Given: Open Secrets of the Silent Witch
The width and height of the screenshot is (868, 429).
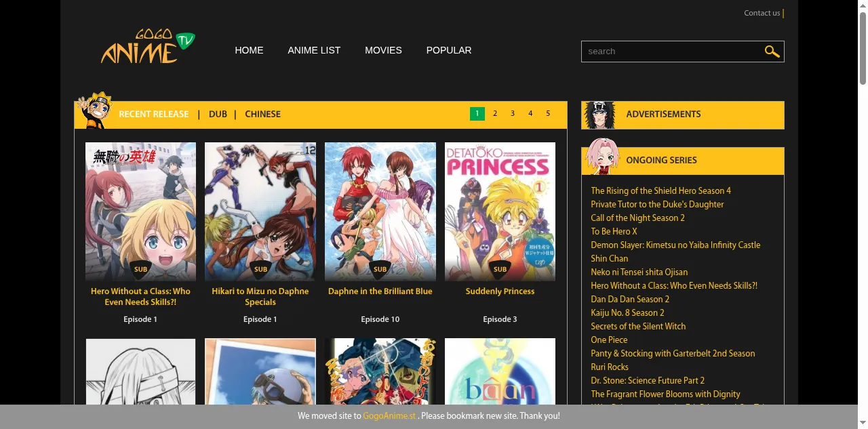Looking at the screenshot, I should point(638,327).
